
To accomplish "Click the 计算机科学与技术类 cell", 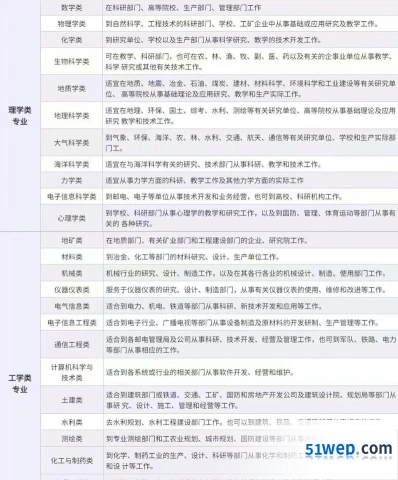I will (72, 372).
